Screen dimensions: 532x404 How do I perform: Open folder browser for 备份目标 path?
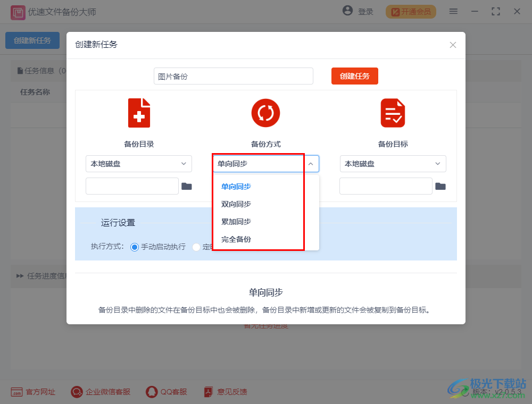pos(441,186)
